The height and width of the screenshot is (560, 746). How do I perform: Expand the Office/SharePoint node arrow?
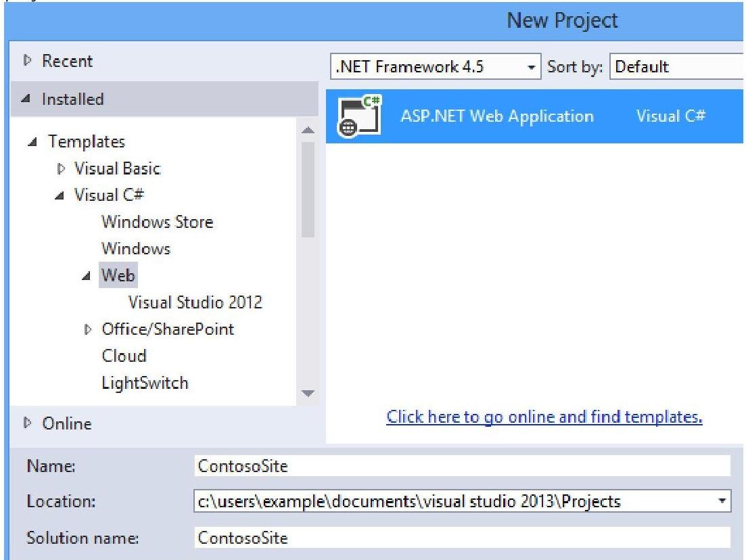pyautogui.click(x=87, y=330)
